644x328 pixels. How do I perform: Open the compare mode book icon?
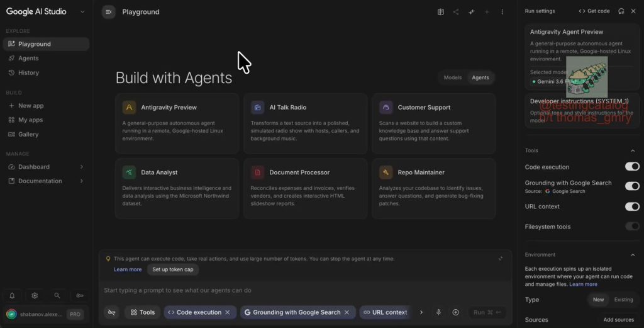point(440,12)
